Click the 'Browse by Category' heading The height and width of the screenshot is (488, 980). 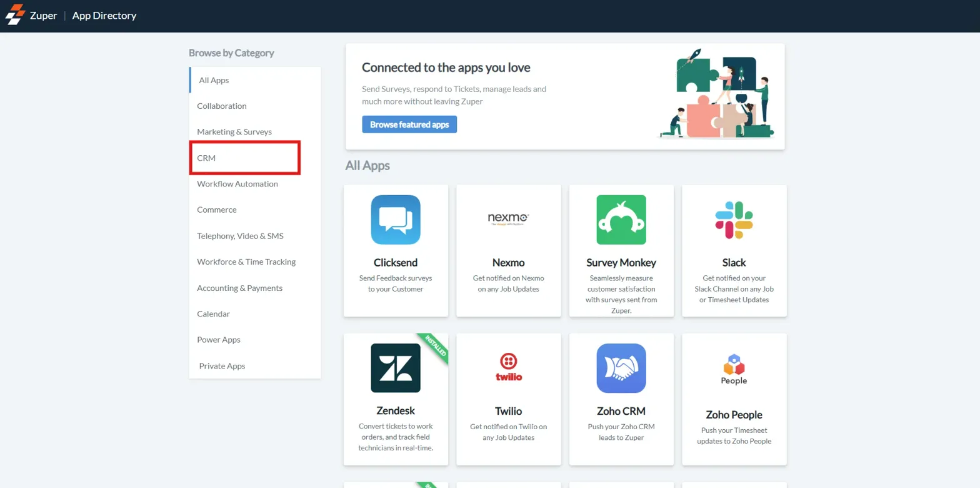point(231,53)
